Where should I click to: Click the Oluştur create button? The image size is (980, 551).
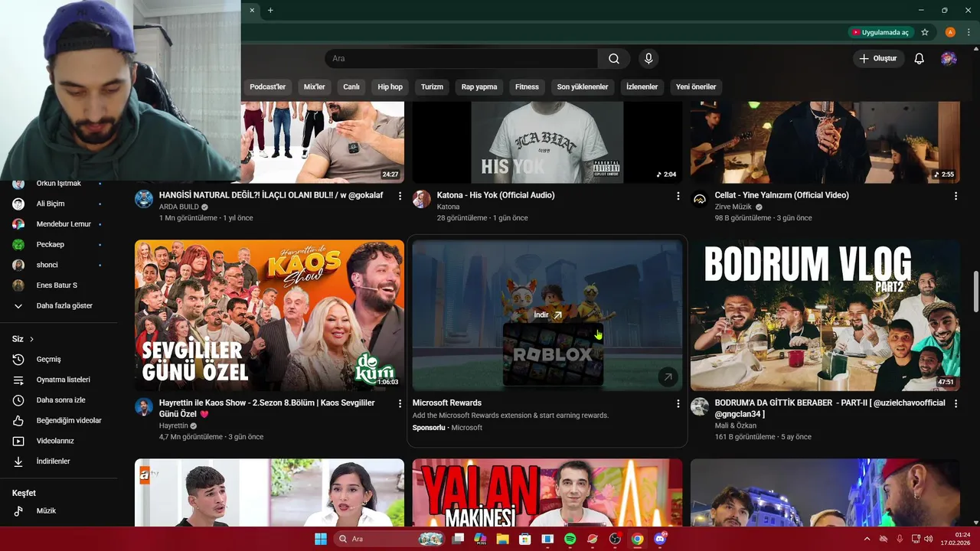tap(878, 59)
